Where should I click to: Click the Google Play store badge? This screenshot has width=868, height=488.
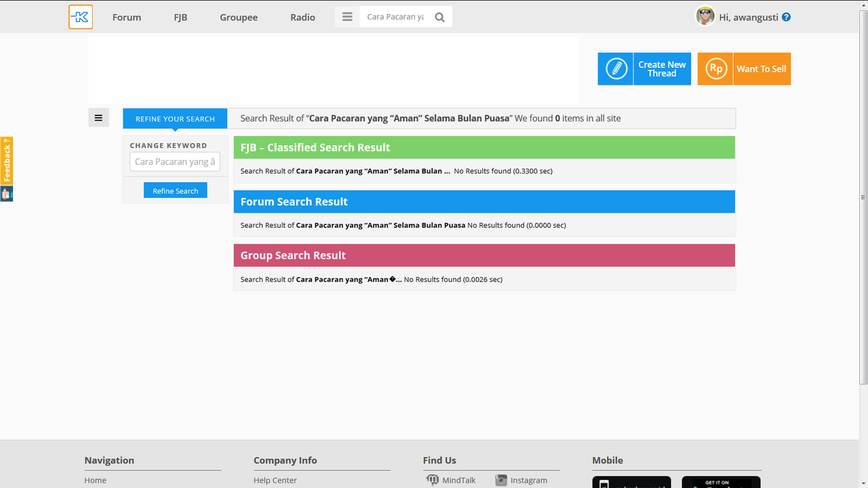click(x=722, y=482)
